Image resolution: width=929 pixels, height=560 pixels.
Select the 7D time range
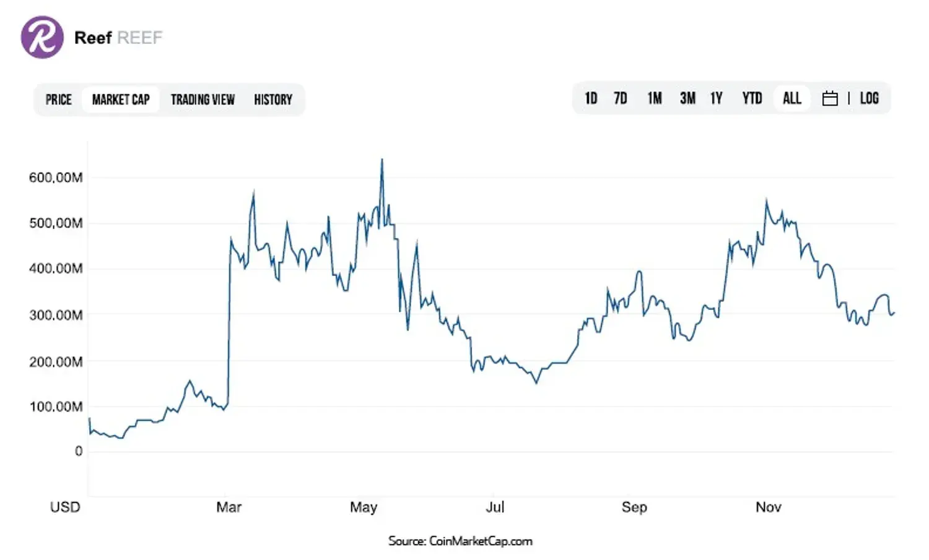pyautogui.click(x=621, y=98)
